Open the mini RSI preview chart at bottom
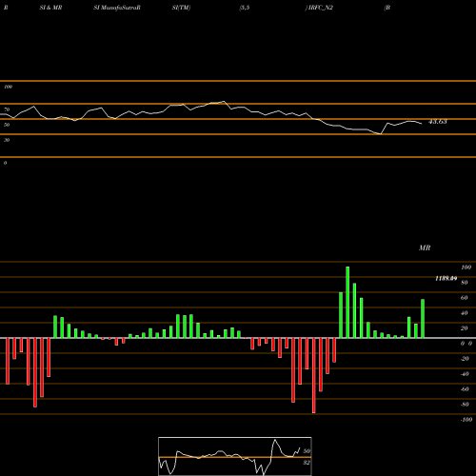This screenshot has height=476, width=476. 235,456
